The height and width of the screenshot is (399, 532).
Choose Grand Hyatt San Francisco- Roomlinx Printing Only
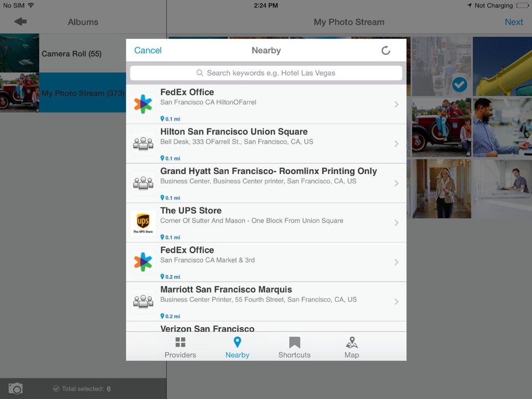(x=266, y=183)
